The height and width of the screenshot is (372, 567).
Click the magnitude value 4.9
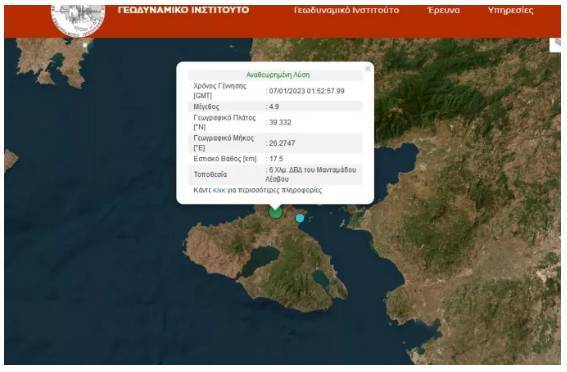(x=274, y=107)
